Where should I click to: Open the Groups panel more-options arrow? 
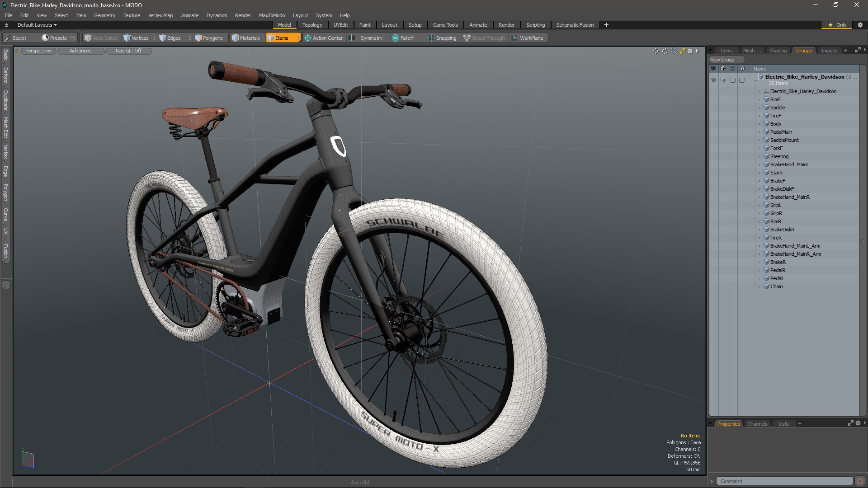click(864, 50)
